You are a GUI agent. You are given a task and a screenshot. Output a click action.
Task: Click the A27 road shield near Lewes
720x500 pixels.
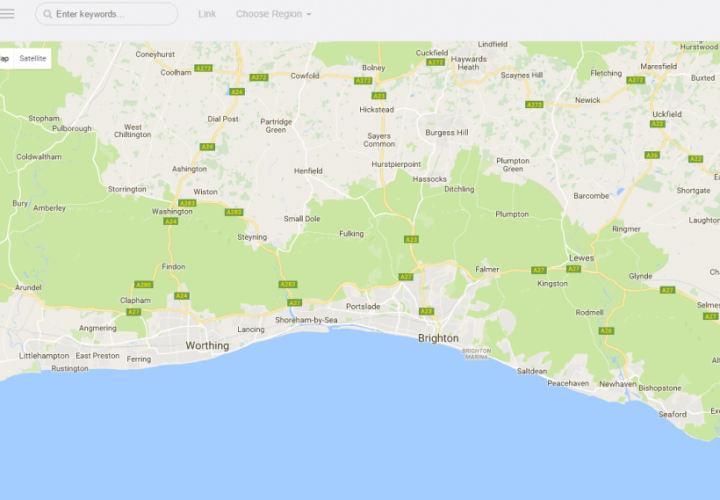click(x=574, y=269)
